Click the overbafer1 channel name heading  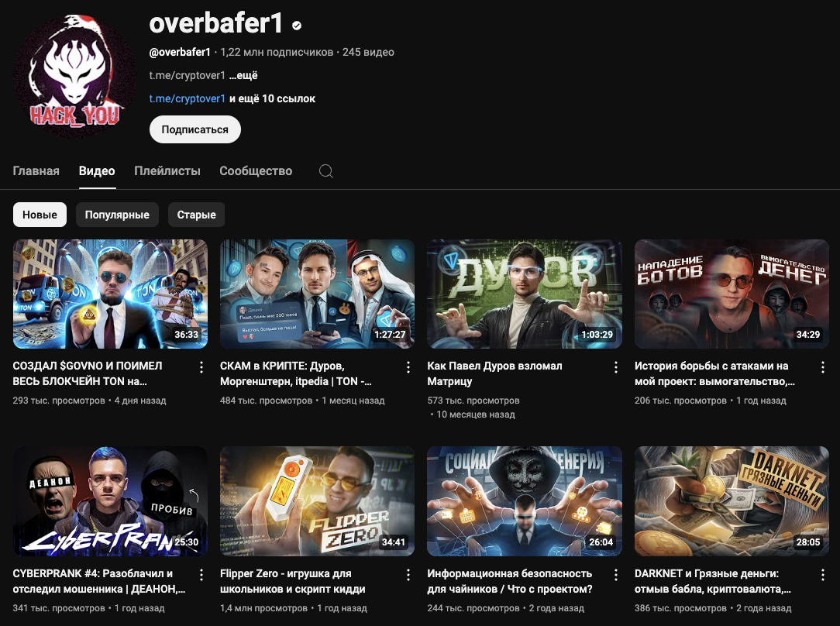[216, 23]
